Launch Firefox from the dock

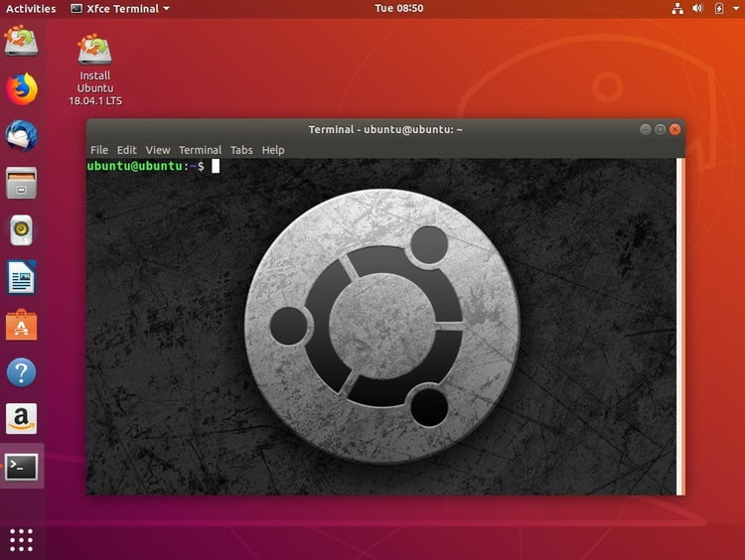[22, 88]
